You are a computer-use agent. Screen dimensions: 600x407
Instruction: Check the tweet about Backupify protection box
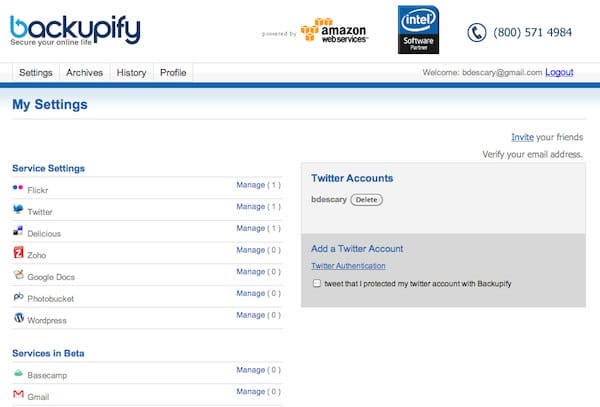(317, 284)
